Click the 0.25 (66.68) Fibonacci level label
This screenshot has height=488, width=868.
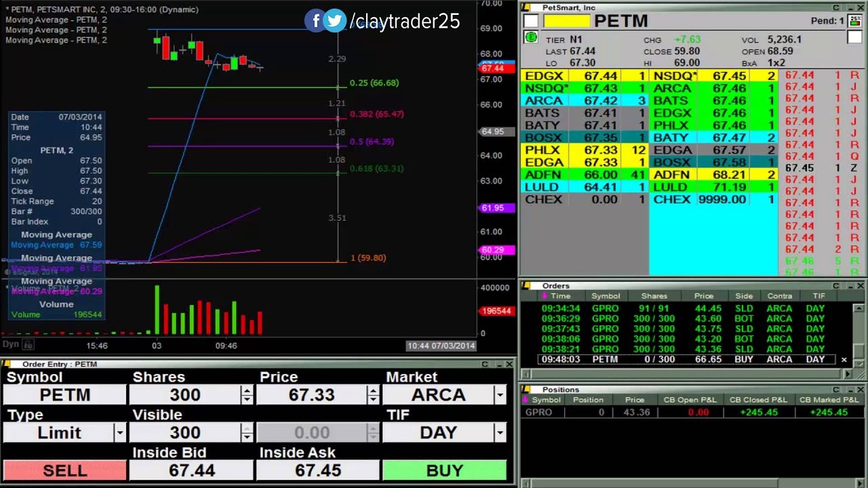(374, 83)
